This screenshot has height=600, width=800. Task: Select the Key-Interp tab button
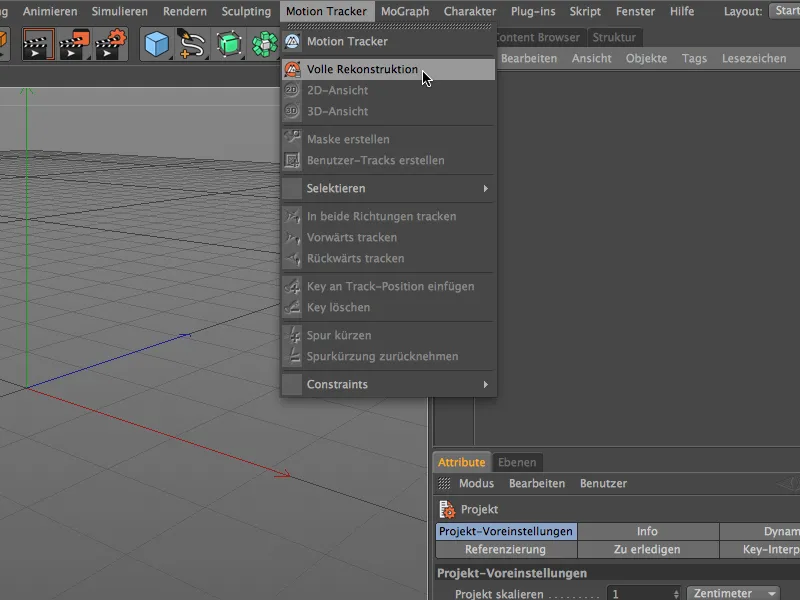pos(760,549)
